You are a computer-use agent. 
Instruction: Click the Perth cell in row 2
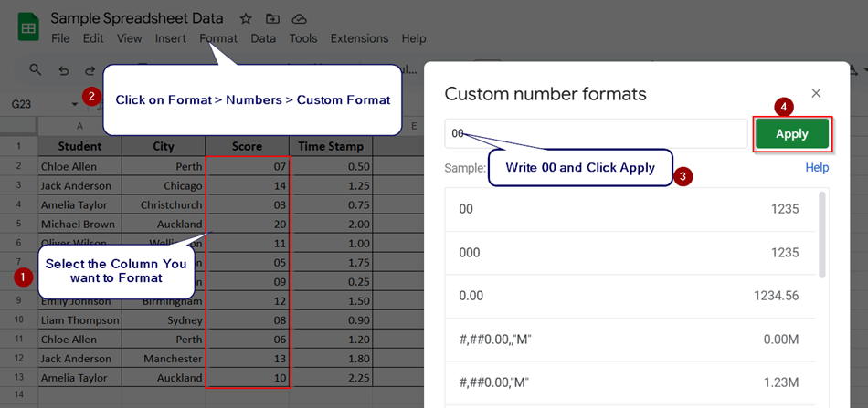click(x=164, y=166)
